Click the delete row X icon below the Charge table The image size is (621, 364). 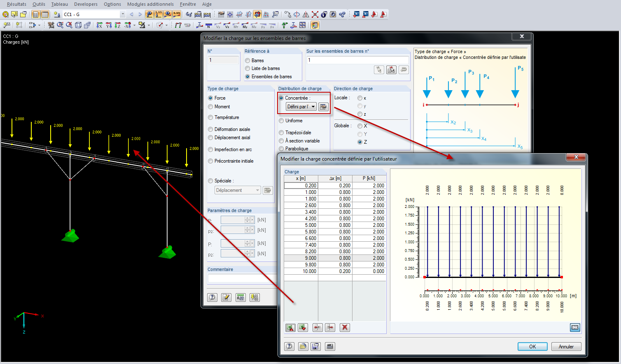(345, 328)
